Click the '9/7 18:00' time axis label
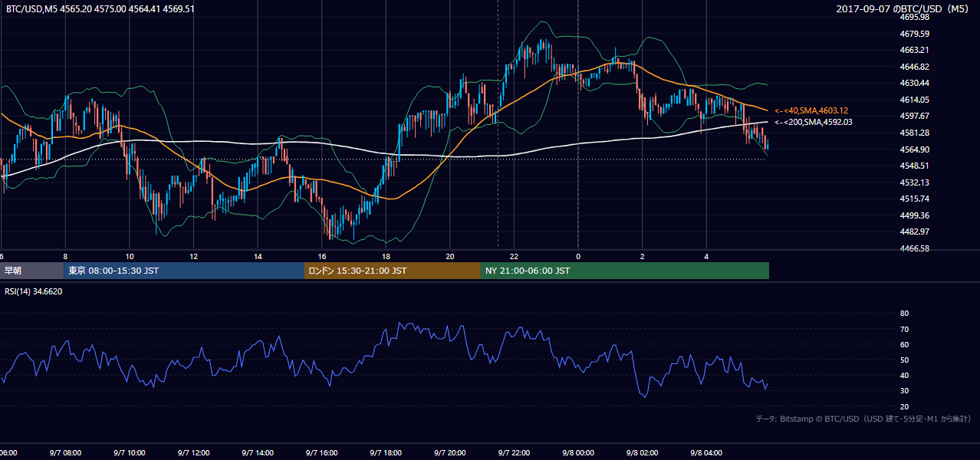This screenshot has height=460, width=980. [386, 453]
